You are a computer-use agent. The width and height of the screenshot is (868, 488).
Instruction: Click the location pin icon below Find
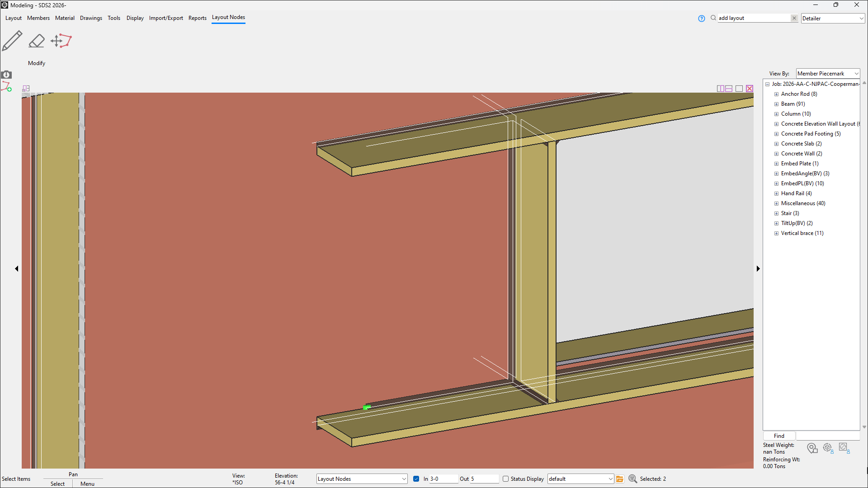[812, 448]
